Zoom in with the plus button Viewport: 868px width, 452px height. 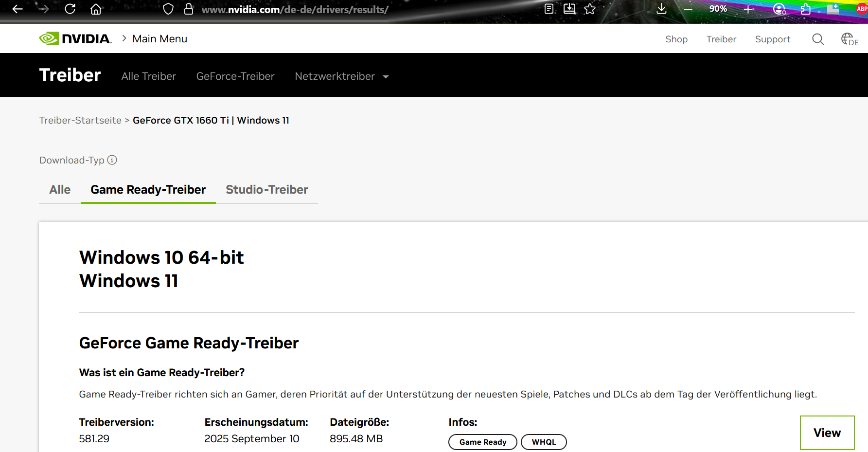coord(748,9)
